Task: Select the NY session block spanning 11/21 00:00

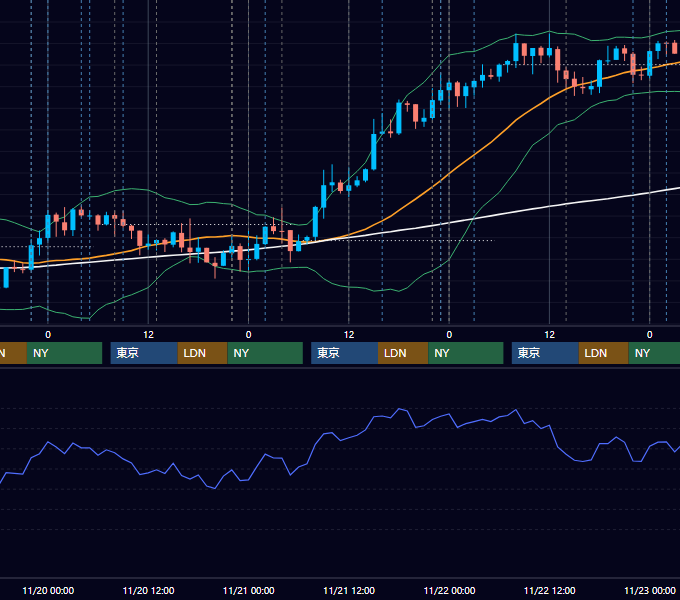Action: click(265, 353)
